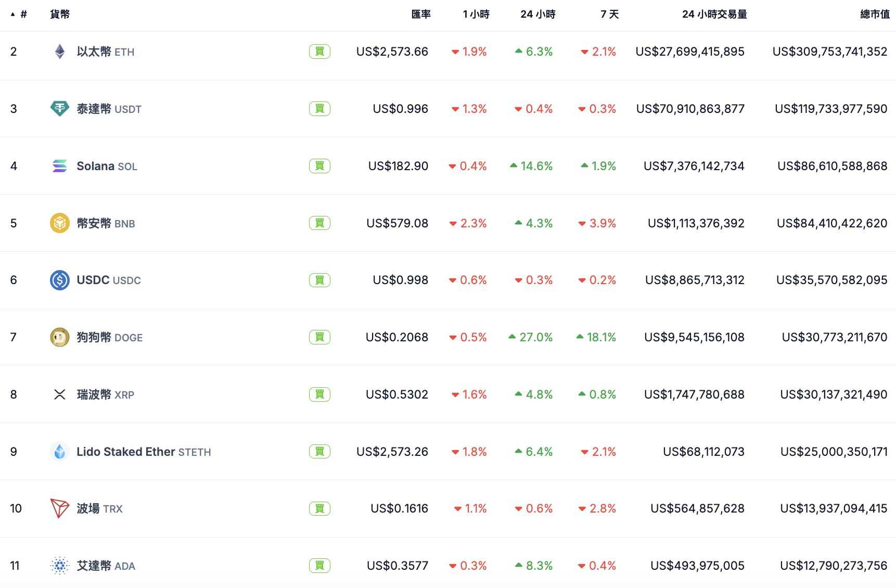Click USDT volume US$70,910,863,877
The height and width of the screenshot is (588, 896).
click(690, 109)
